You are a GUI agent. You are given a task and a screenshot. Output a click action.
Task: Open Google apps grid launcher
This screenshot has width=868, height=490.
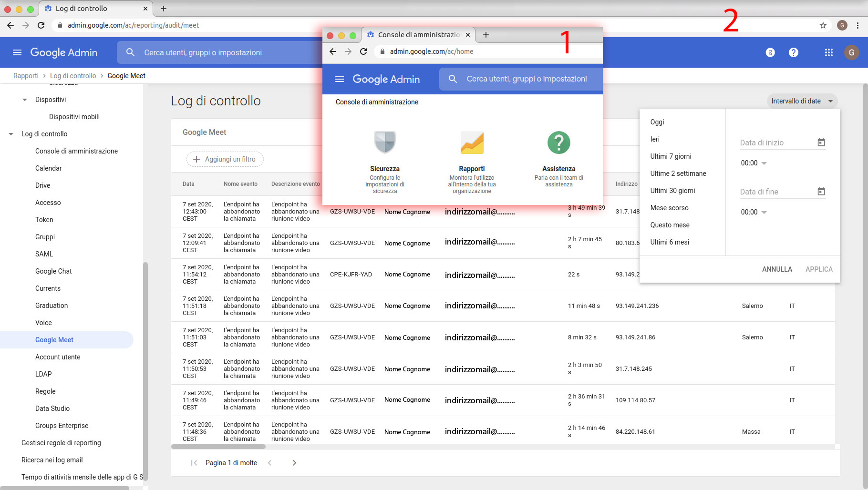click(829, 52)
